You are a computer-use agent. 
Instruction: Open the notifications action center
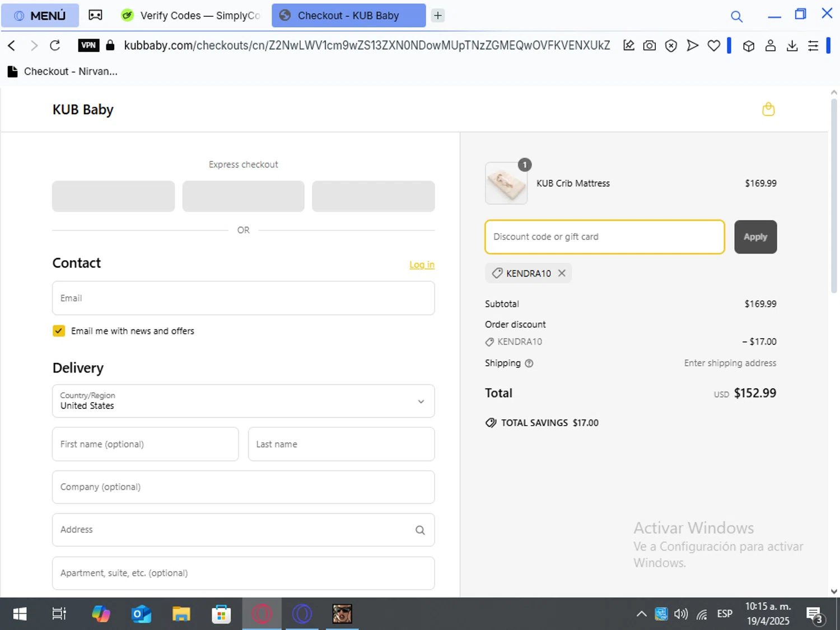pos(815,615)
